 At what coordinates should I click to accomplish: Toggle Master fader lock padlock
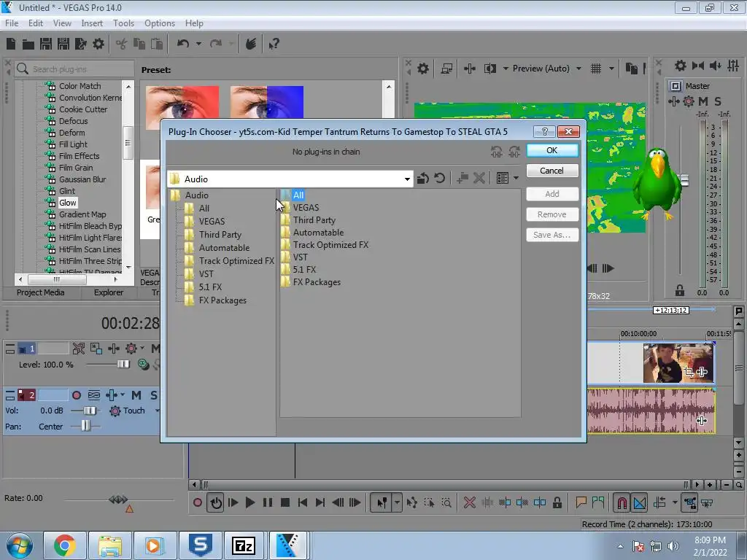tap(680, 290)
